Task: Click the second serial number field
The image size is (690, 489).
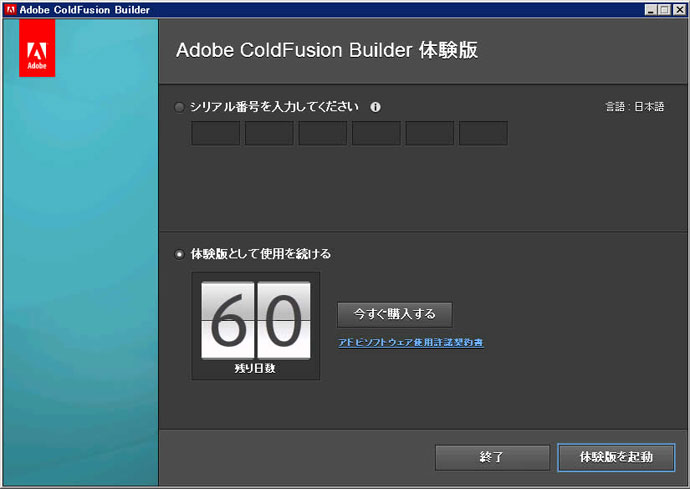Action: 269,133
